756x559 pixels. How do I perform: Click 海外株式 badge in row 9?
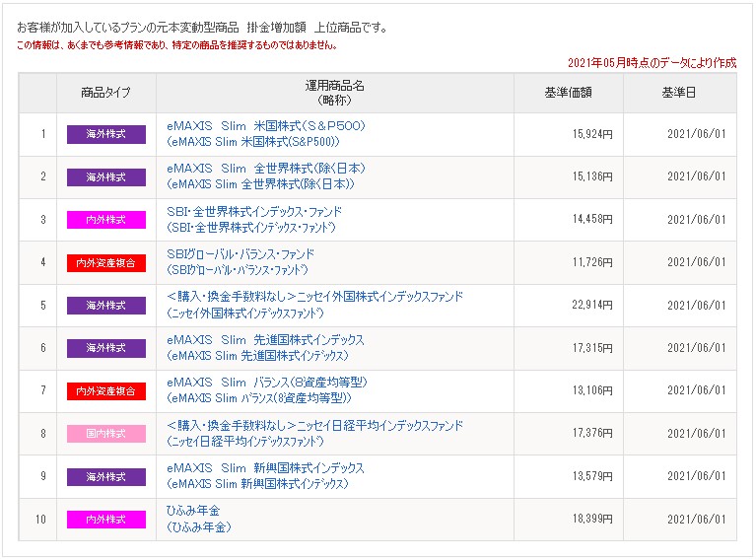[106, 476]
